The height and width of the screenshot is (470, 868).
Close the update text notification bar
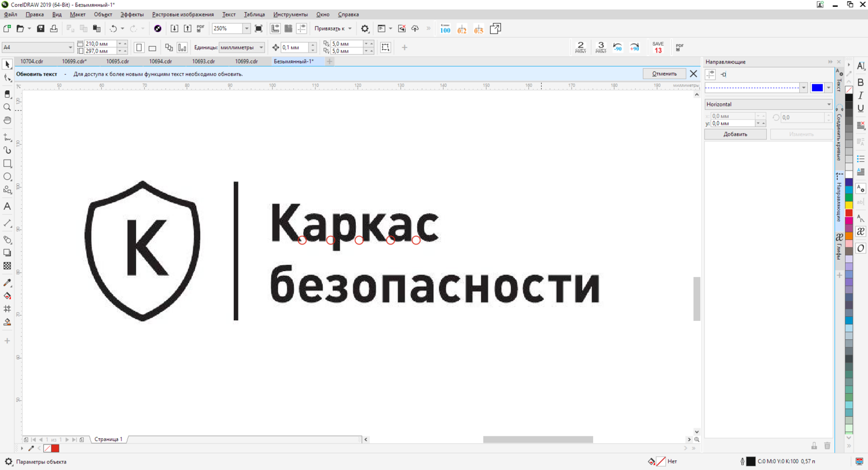pyautogui.click(x=693, y=74)
